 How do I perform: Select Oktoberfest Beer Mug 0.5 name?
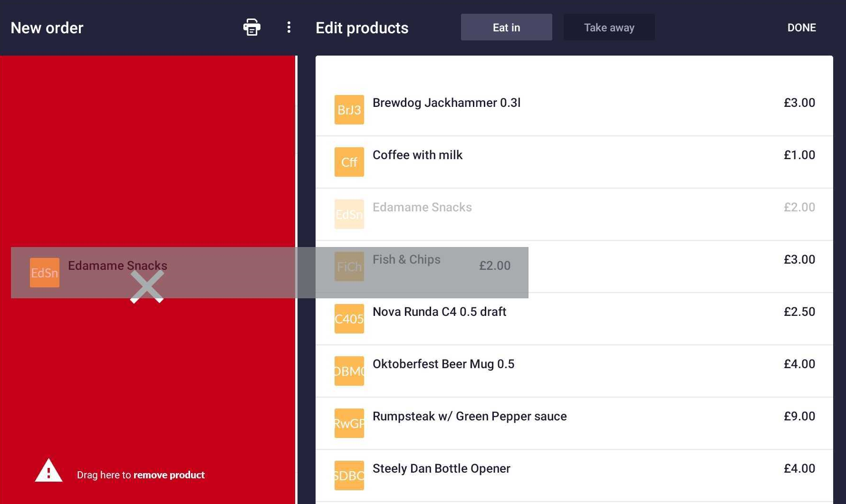(443, 364)
